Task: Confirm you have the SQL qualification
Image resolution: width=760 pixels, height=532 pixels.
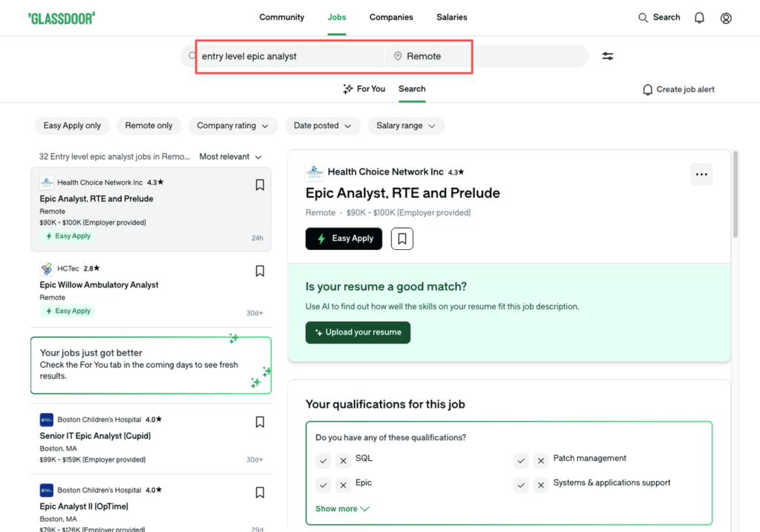Action: click(x=323, y=460)
